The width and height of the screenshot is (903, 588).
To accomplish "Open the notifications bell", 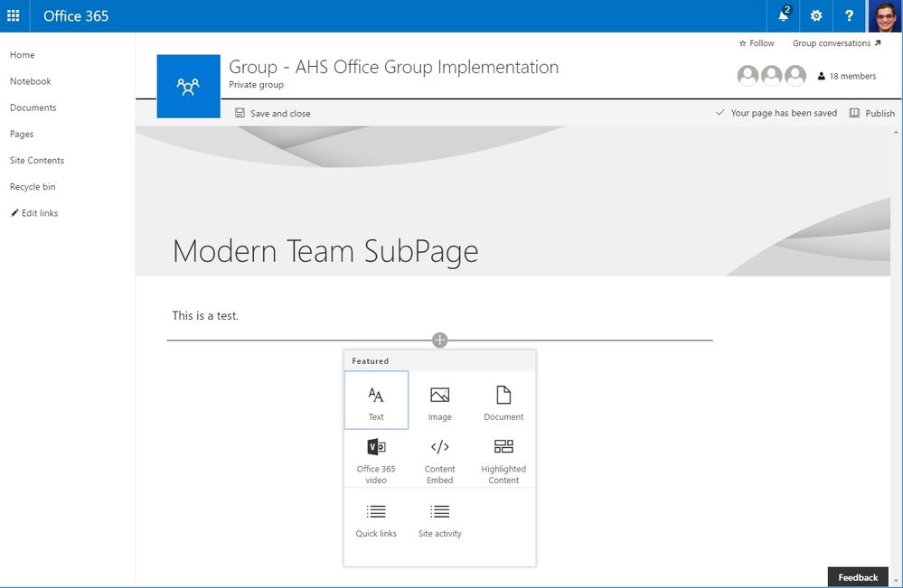I will (x=783, y=15).
